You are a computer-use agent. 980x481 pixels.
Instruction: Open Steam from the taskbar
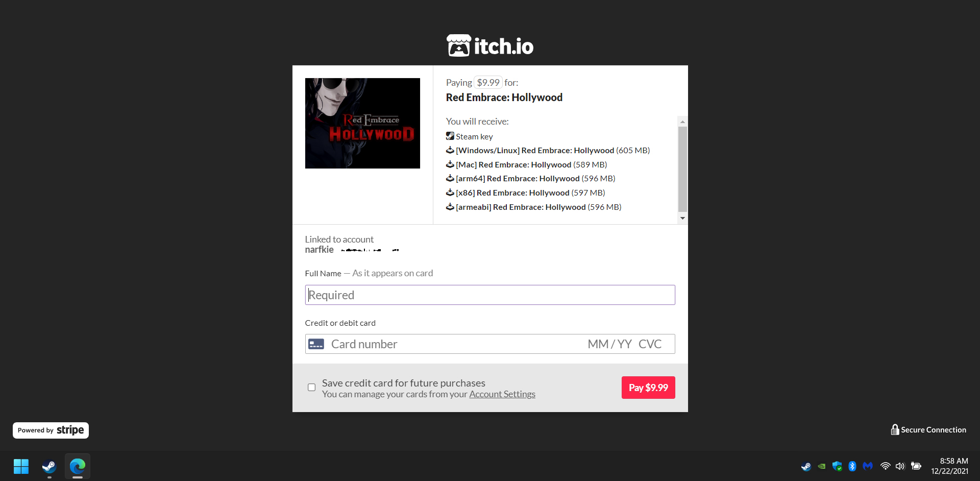tap(49, 466)
